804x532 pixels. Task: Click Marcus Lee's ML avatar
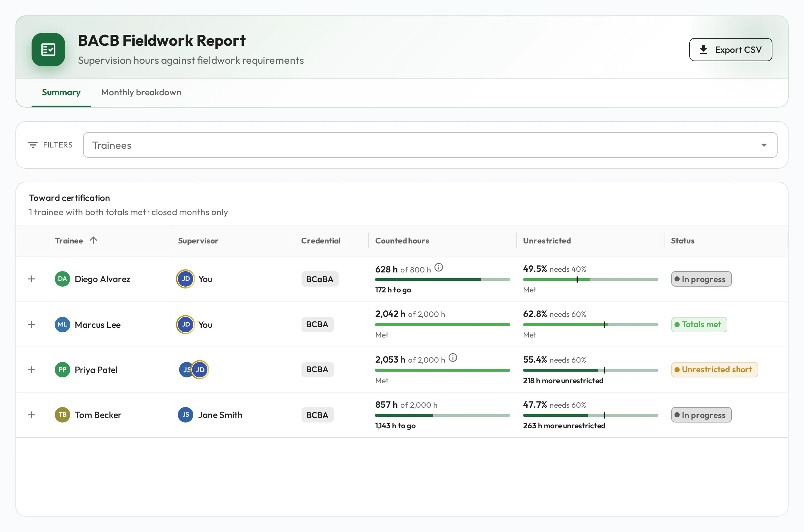62,325
